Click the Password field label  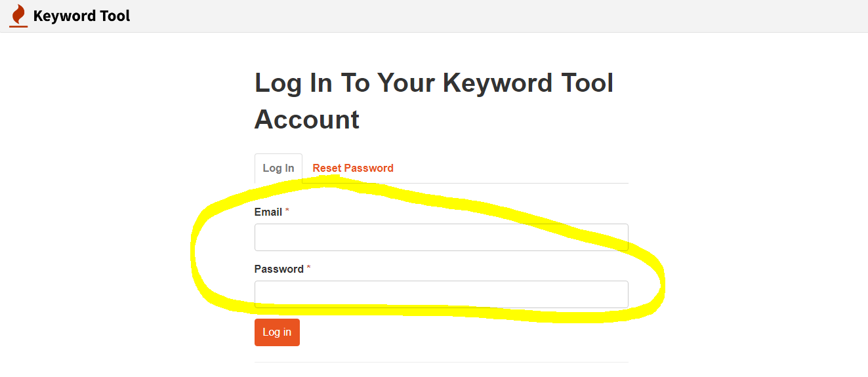click(279, 269)
